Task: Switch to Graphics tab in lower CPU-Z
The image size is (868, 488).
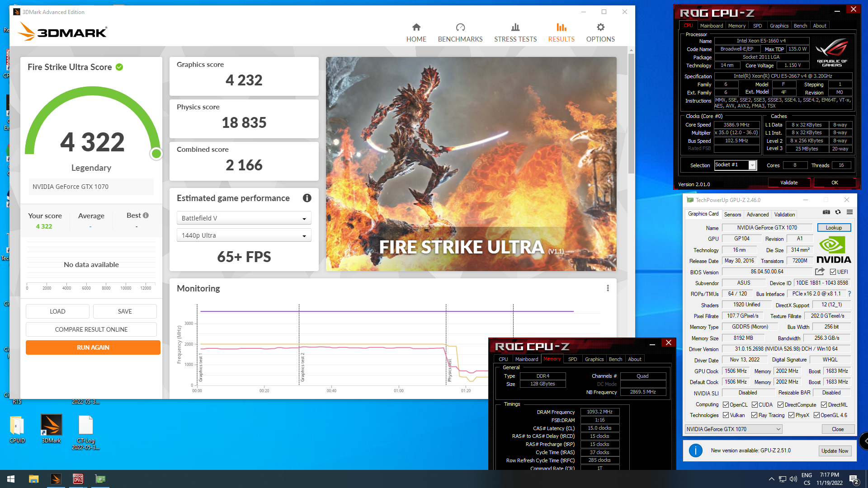Action: coord(594,359)
